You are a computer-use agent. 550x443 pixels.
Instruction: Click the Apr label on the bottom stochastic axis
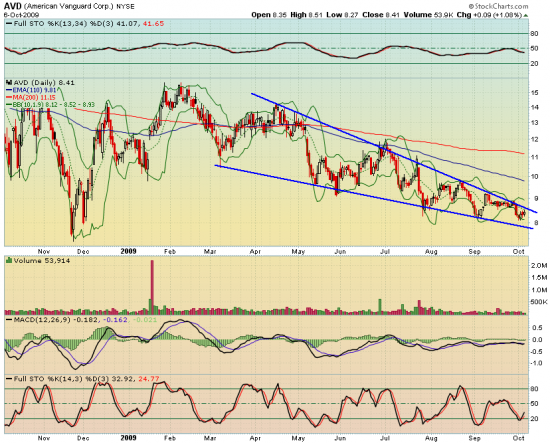pyautogui.click(x=256, y=438)
